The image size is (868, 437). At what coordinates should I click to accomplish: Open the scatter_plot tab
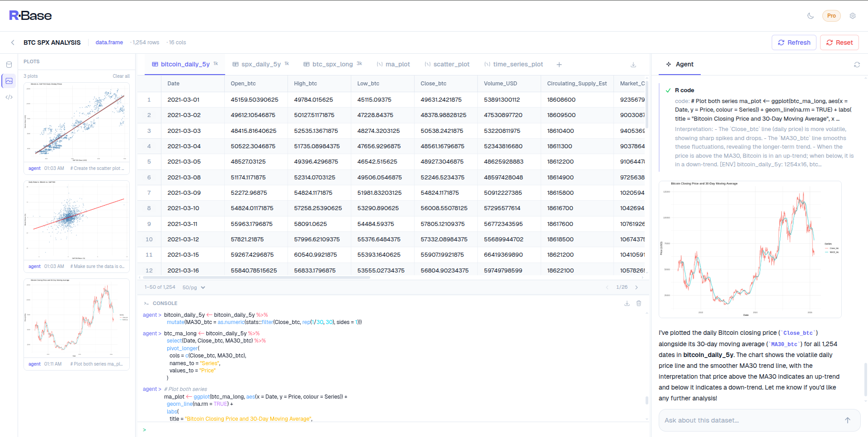452,64
